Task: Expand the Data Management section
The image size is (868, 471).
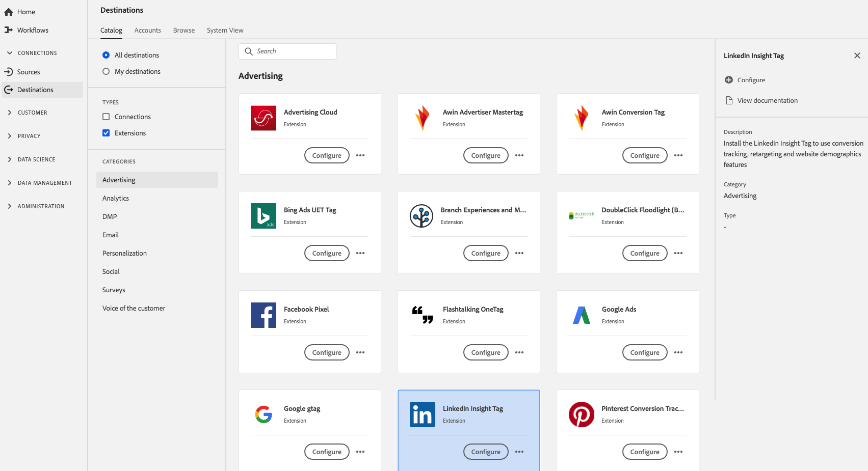Action: pos(10,183)
